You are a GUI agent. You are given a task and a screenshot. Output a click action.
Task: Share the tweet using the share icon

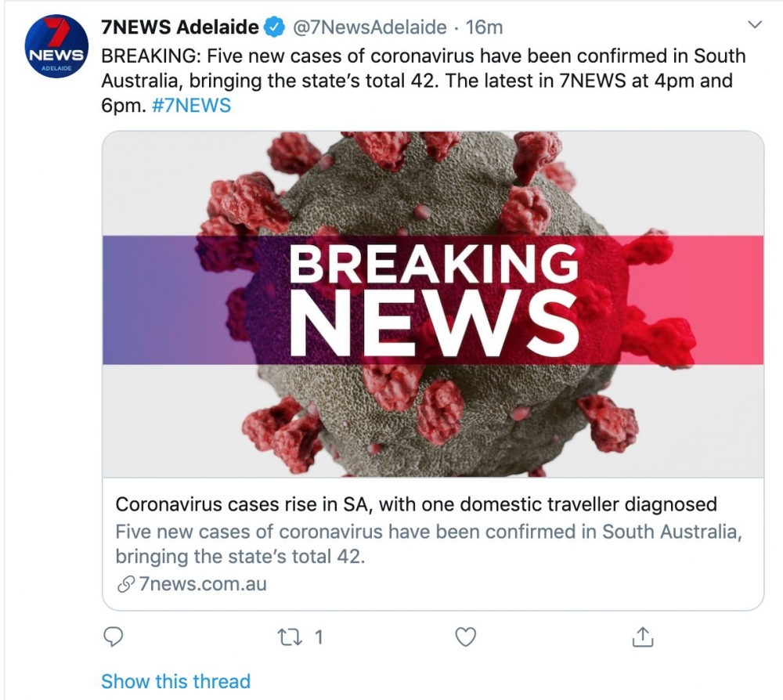tap(642, 637)
